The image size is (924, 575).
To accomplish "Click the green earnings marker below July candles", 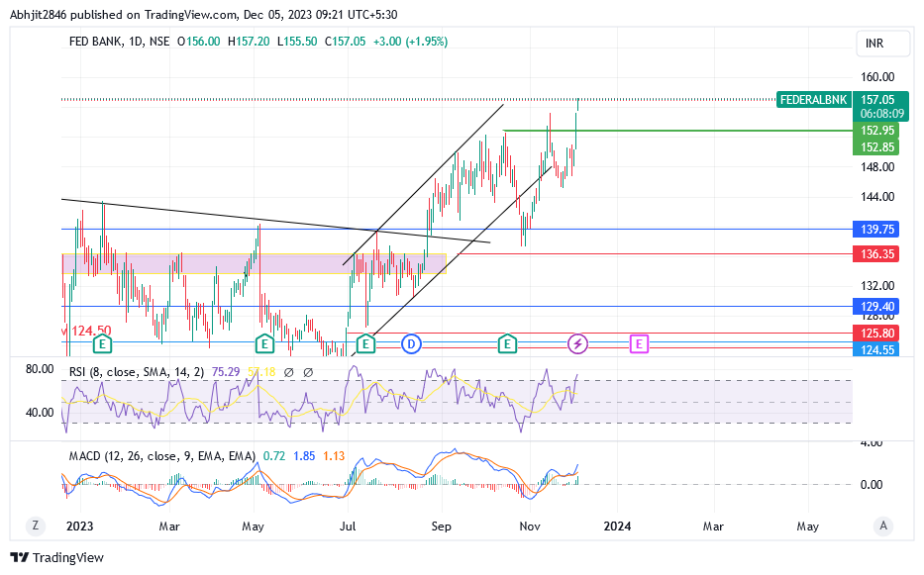I will click(x=366, y=343).
